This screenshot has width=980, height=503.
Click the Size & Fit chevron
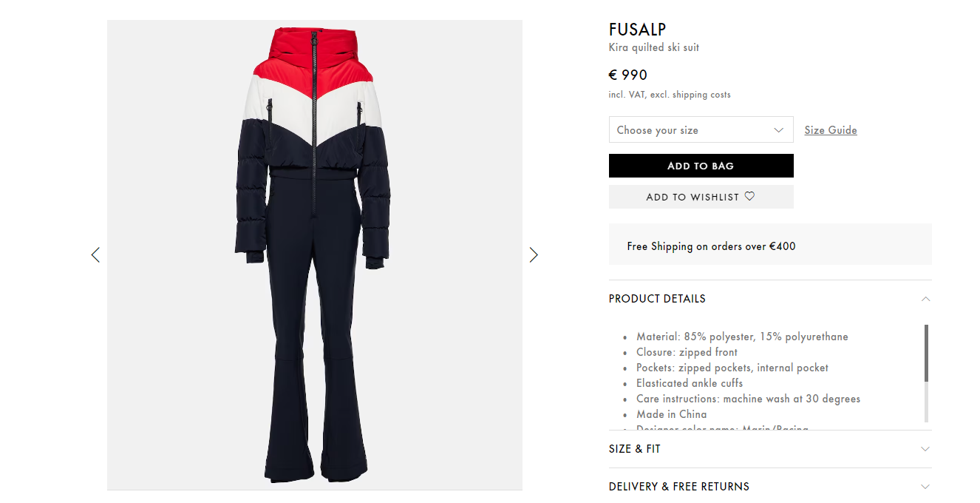(x=925, y=449)
